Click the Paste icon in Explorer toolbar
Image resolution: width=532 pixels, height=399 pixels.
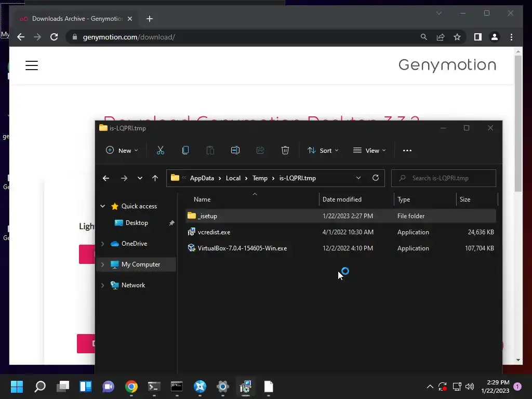210,150
